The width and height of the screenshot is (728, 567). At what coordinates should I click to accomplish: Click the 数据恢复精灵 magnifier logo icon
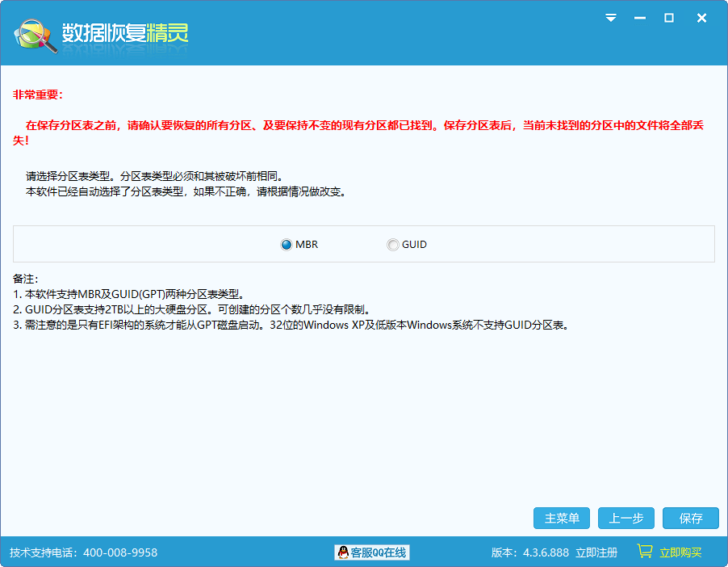click(x=36, y=36)
